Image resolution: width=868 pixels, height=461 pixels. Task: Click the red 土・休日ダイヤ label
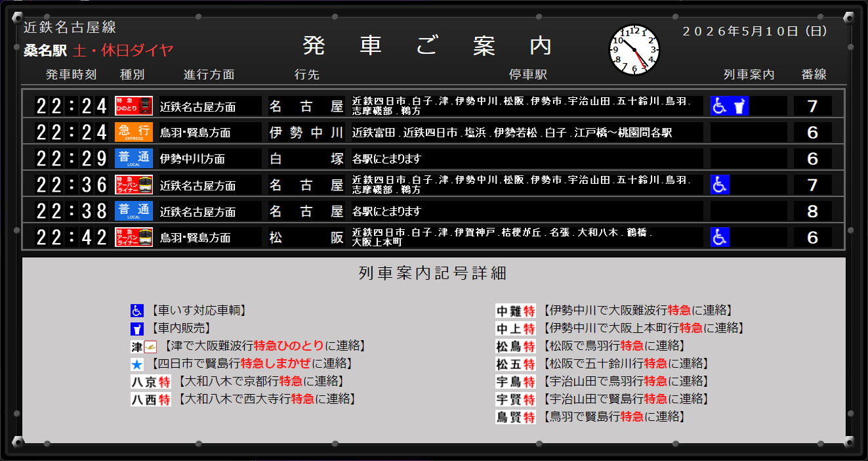tap(123, 51)
